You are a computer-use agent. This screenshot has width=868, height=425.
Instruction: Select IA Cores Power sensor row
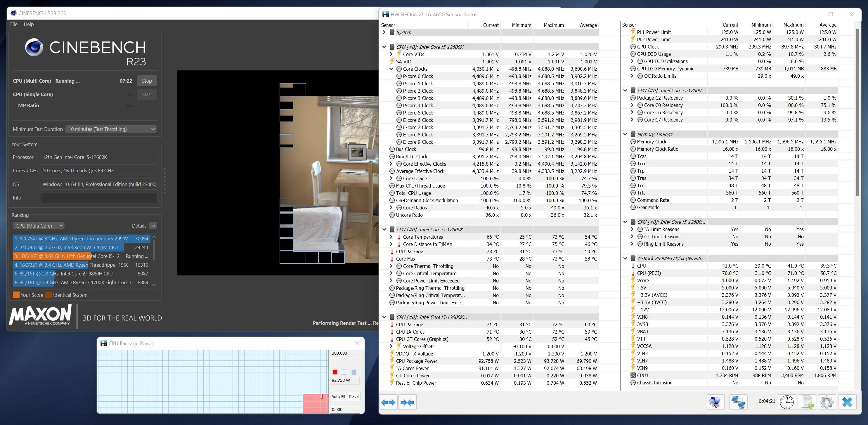(489, 368)
